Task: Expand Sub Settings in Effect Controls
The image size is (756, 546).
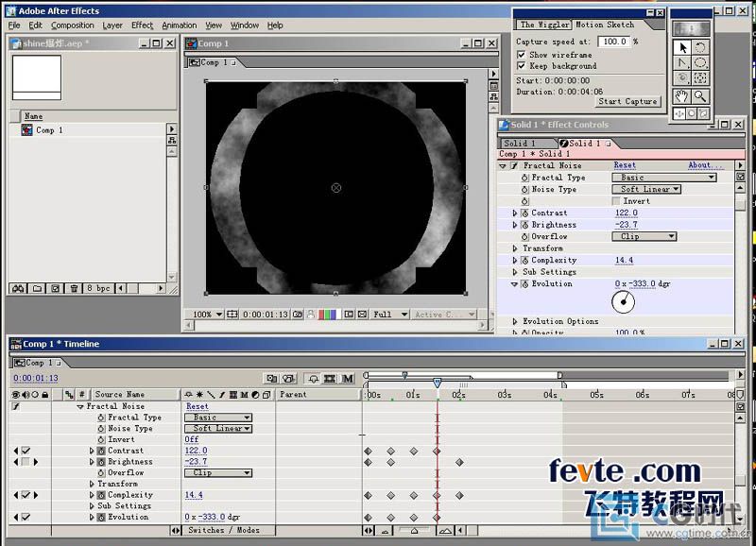Action: pos(515,272)
